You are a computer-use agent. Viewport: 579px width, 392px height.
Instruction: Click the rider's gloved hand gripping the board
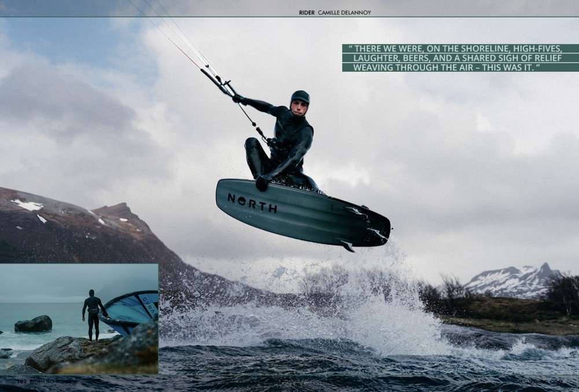[262, 182]
